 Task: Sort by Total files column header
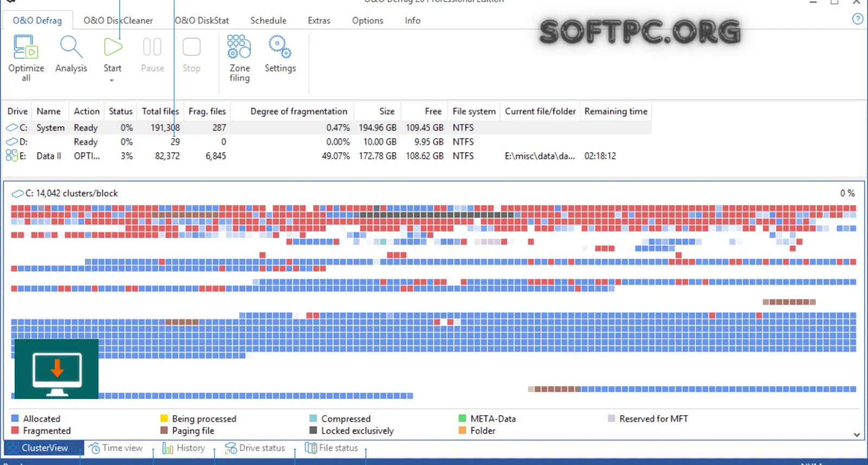[x=161, y=111]
